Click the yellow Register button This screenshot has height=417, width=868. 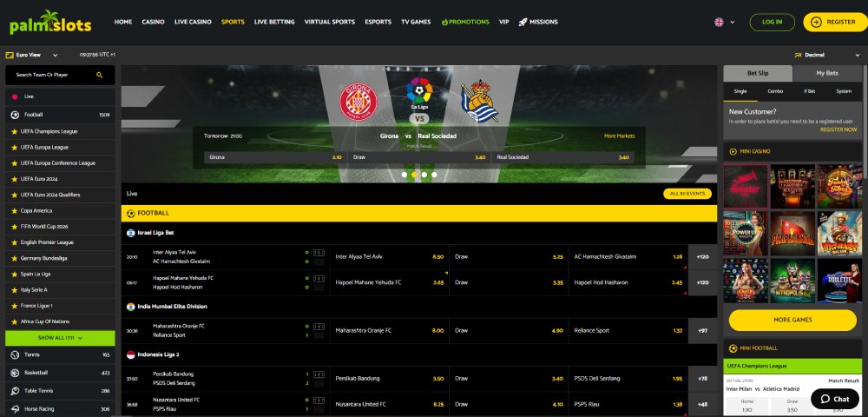(835, 22)
